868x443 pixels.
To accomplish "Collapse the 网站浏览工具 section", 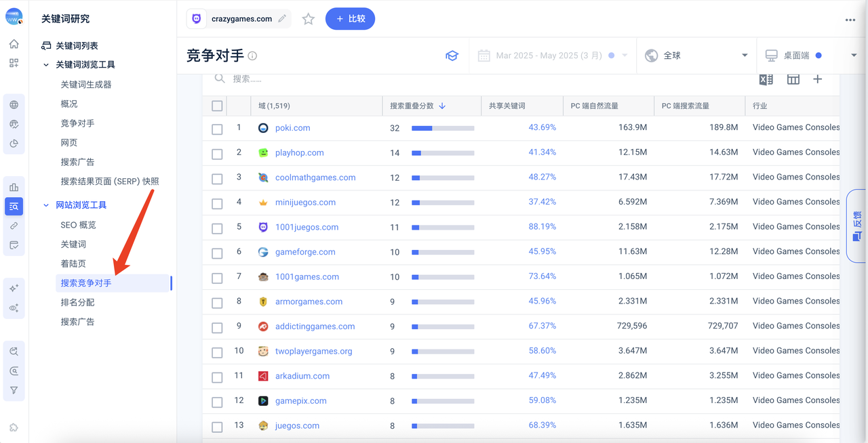I will (46, 205).
